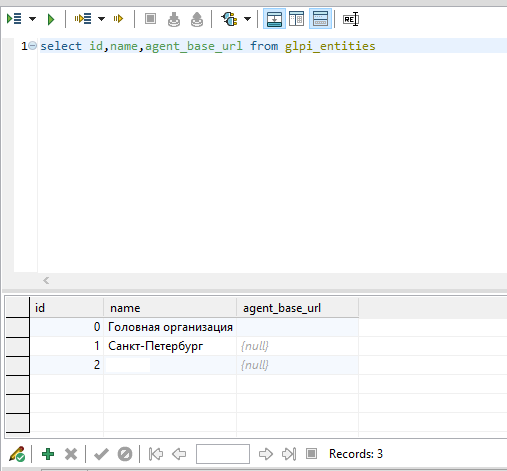This screenshot has height=471, width=507.
Task: Run the SQL script with Execute Script icon
Action: pos(14,19)
